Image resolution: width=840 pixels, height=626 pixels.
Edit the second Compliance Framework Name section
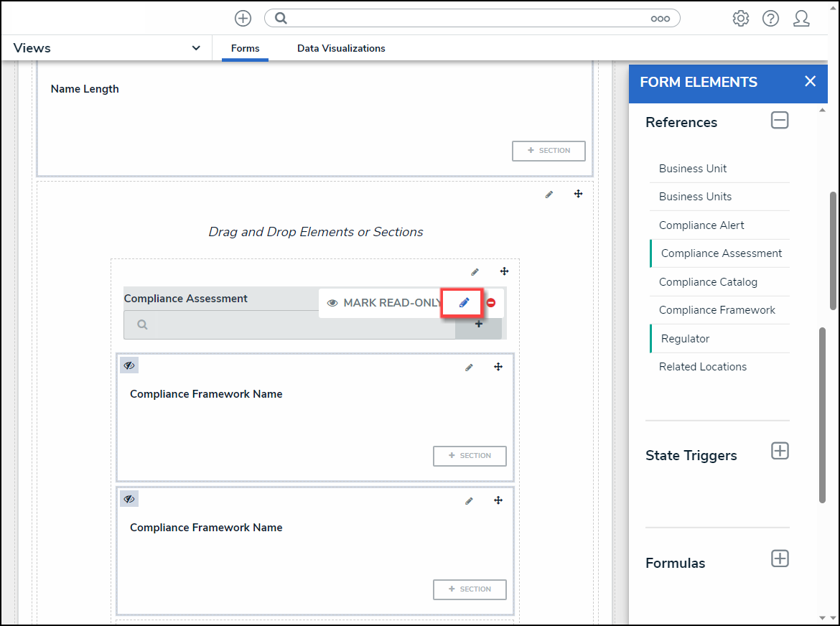coord(469,501)
